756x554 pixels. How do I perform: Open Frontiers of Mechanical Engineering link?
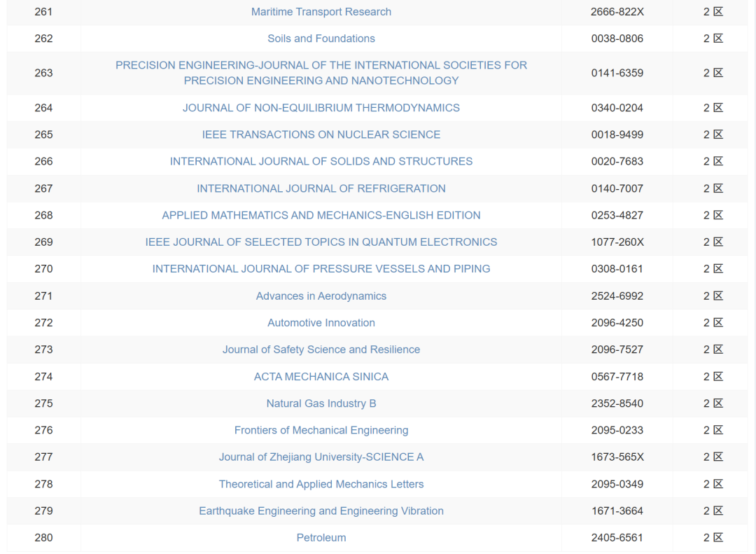pos(321,430)
